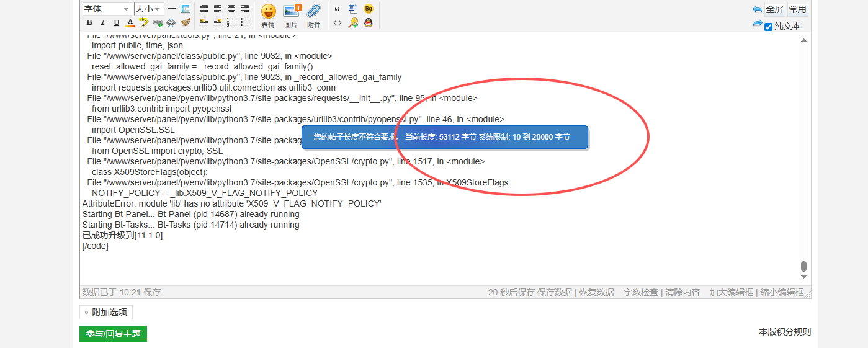868x348 pixels.
Task: Click the '已成功升级到[11.1.0]' line
Action: pos(122,235)
